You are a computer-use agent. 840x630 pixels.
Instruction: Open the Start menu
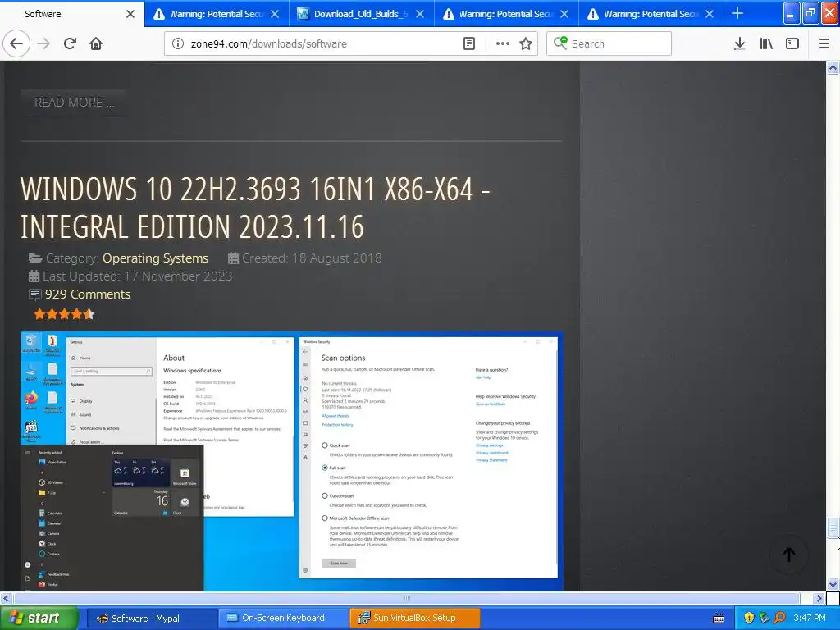[x=39, y=618]
